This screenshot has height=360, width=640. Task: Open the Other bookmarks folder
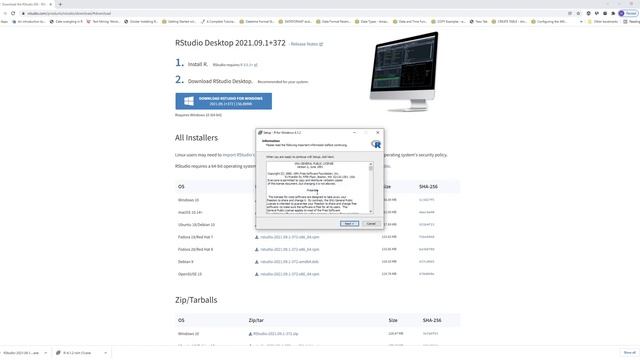[x=603, y=22]
